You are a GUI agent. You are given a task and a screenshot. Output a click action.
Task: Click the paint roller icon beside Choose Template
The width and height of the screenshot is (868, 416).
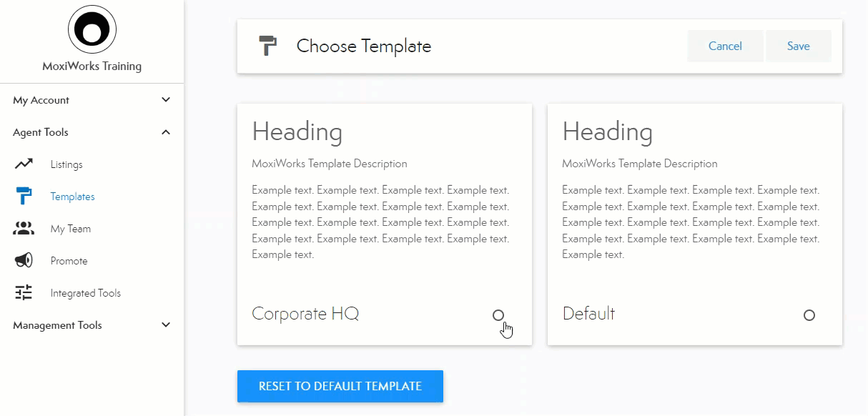267,46
